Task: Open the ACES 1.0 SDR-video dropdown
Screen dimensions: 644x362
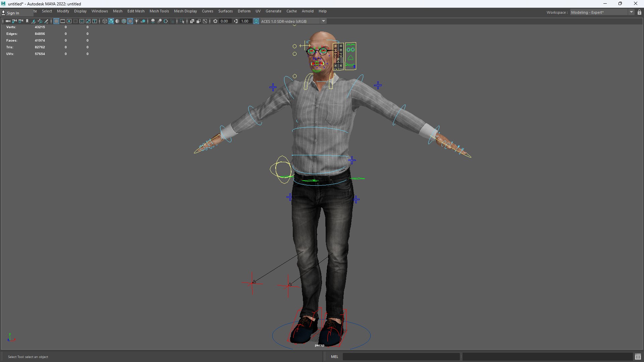Action: point(293,21)
